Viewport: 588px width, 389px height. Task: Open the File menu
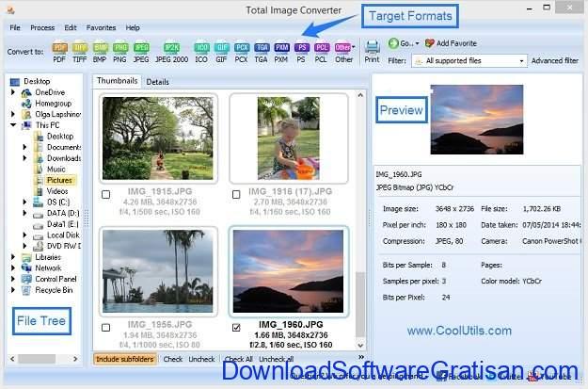point(15,28)
